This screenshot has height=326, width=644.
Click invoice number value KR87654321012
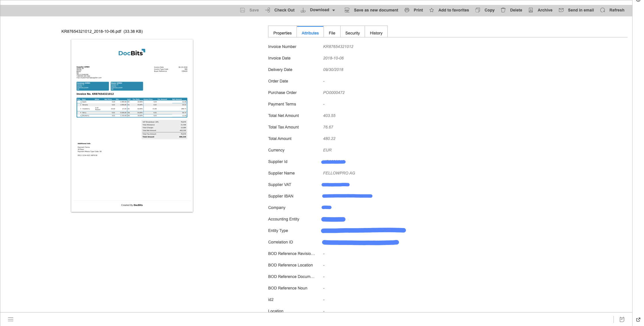[338, 47]
